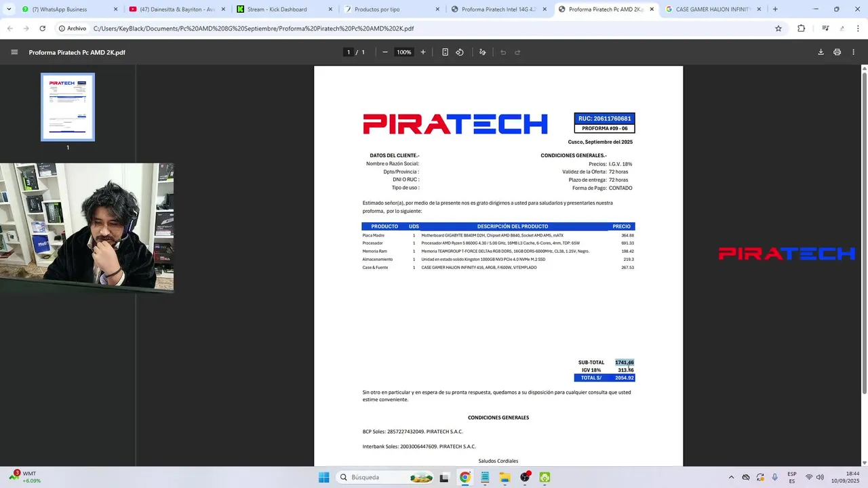Expand the hidden system tray icons
Viewport: 868px width, 488px height.
coord(731,477)
